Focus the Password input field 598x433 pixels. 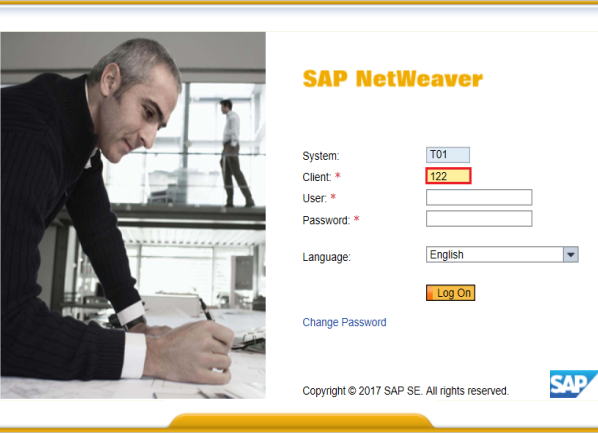(479, 219)
